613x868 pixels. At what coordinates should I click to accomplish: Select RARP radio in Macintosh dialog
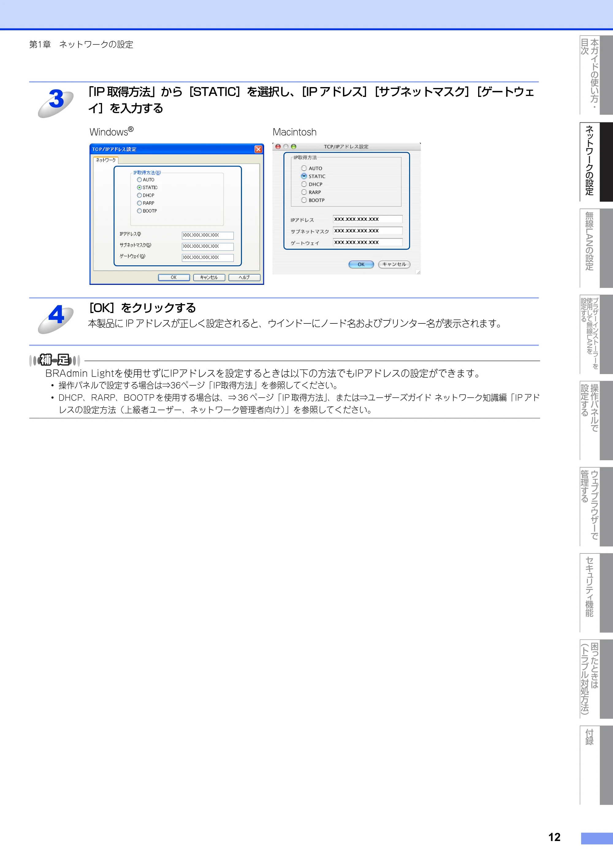click(x=304, y=192)
